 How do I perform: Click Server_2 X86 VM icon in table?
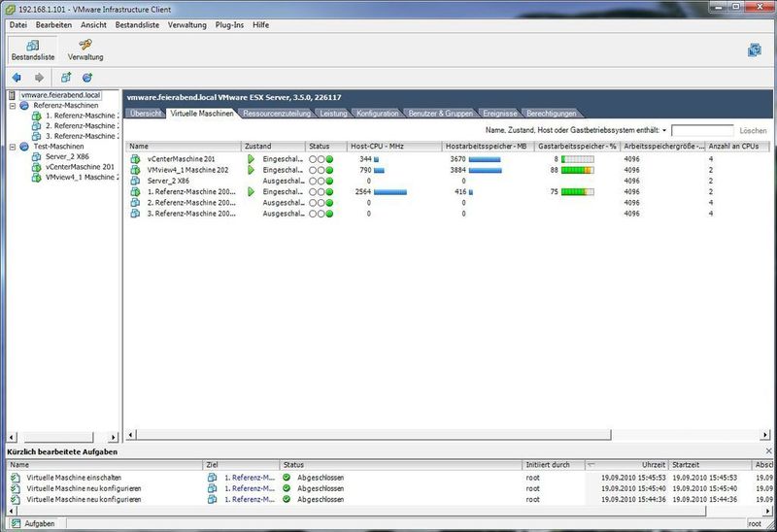[x=135, y=181]
